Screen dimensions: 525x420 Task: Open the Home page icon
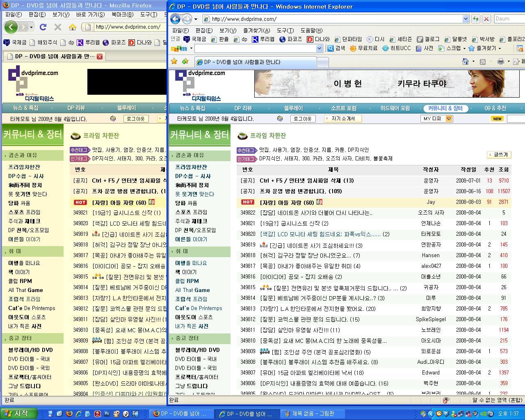coord(466,62)
